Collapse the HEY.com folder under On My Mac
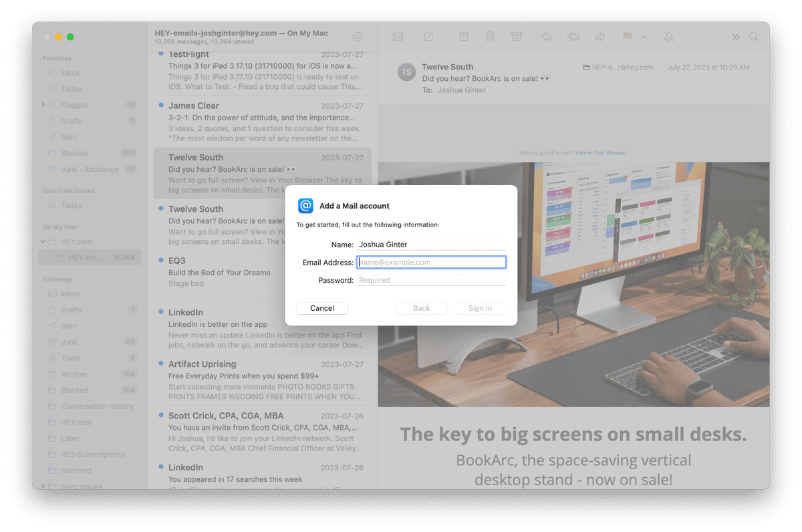The width and height of the screenshot is (802, 532). (x=43, y=241)
